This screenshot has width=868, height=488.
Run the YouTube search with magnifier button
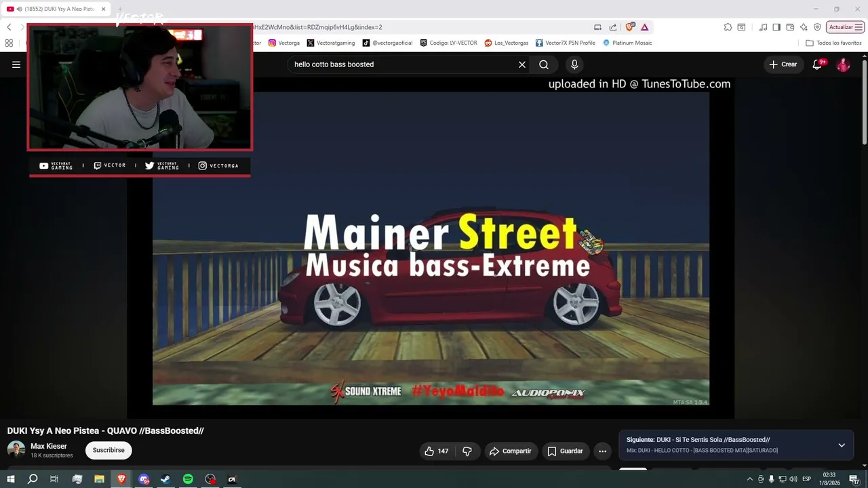click(544, 64)
